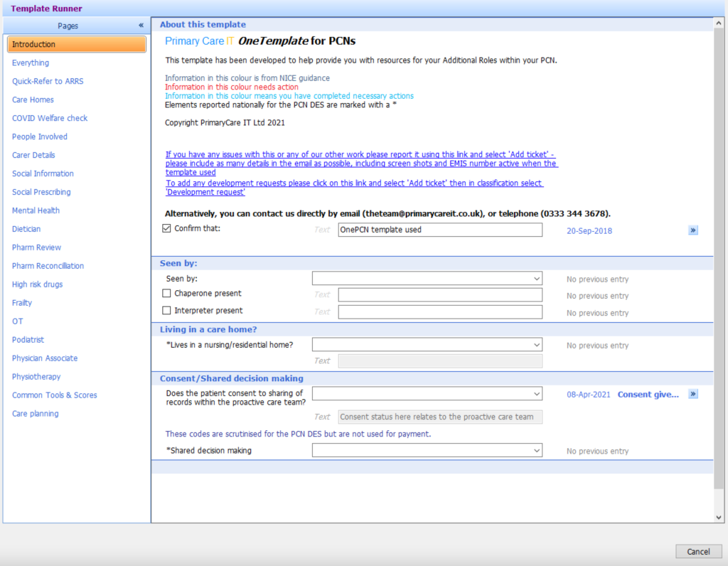
Task: Click the Consent give... previous entry
Action: point(648,395)
